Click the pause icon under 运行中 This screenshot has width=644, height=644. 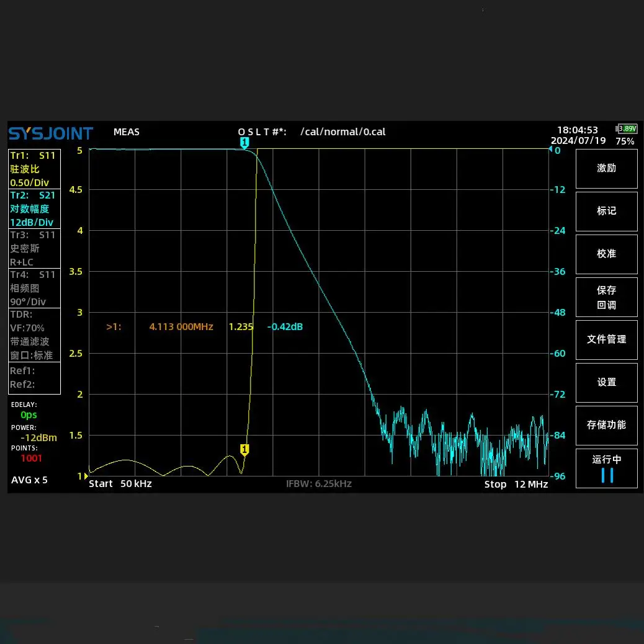607,475
